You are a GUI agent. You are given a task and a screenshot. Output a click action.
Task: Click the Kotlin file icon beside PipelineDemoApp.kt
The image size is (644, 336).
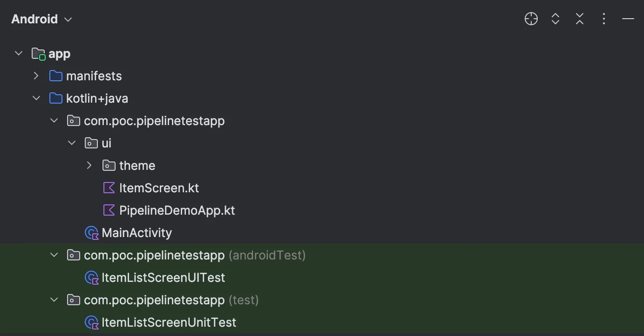click(109, 210)
